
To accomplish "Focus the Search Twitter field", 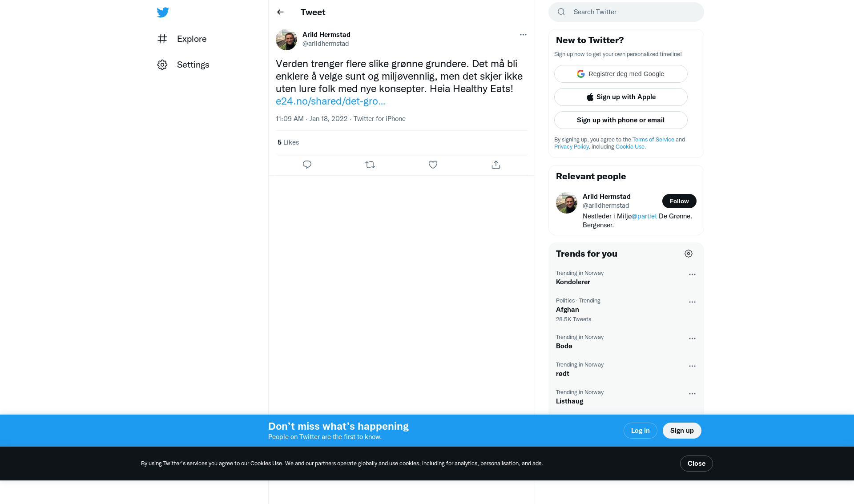I will (x=626, y=12).
